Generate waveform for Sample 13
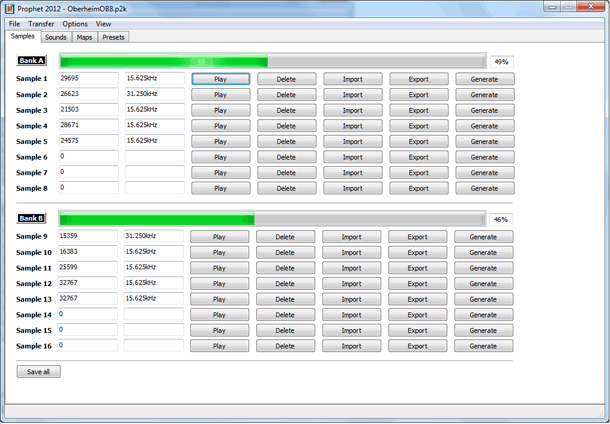The width and height of the screenshot is (610, 424). 484,299
